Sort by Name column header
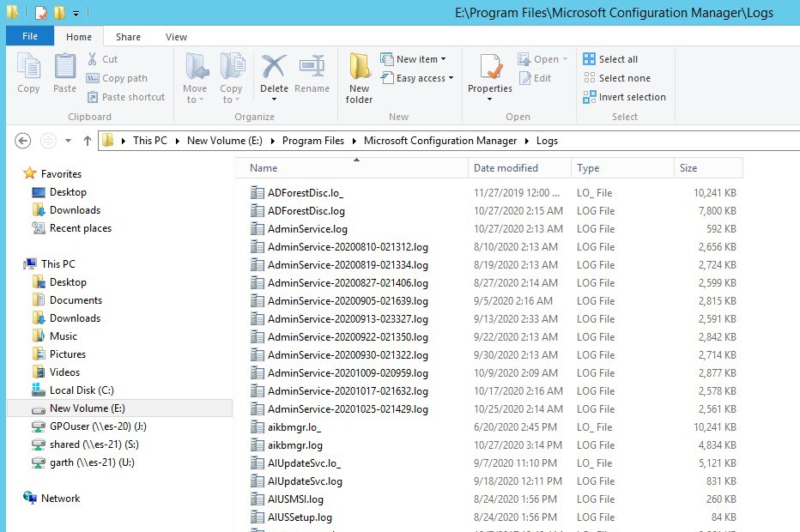This screenshot has height=532, width=800. 352,168
